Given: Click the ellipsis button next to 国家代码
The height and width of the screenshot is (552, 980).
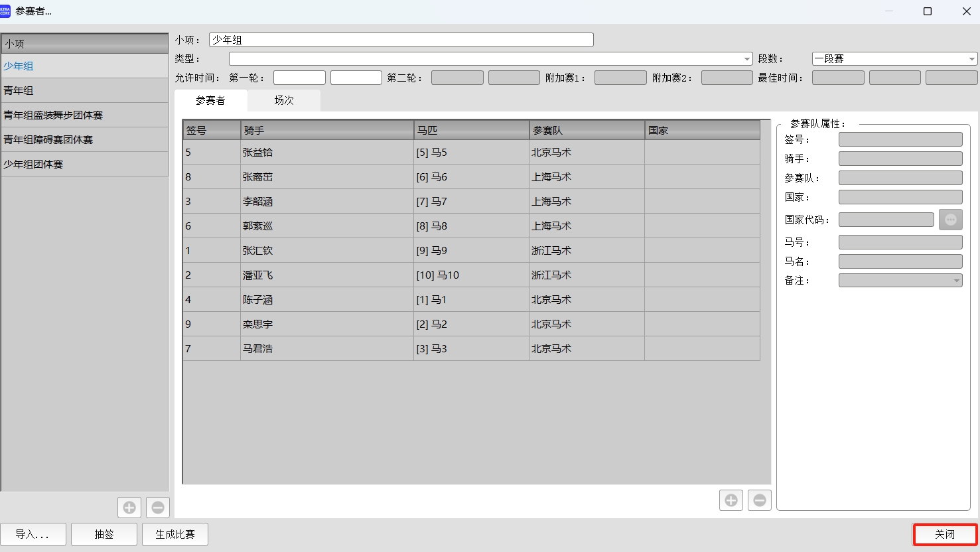Looking at the screenshot, I should coord(950,219).
